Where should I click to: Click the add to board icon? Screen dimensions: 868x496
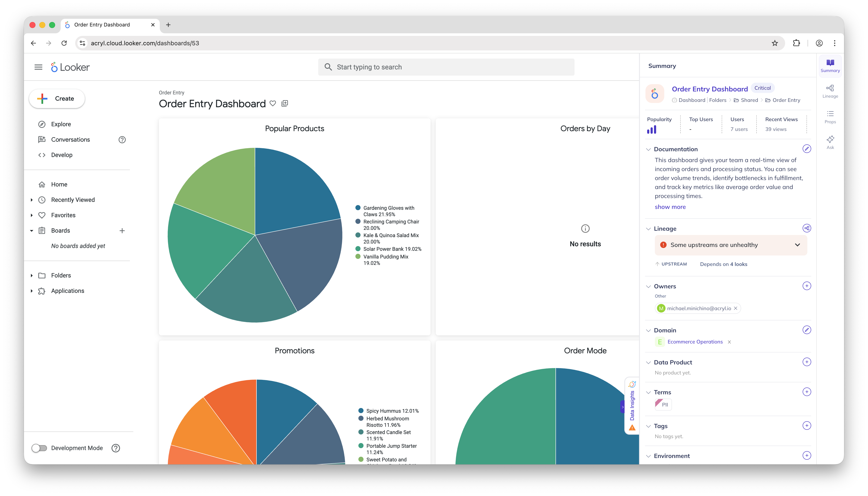pyautogui.click(x=285, y=103)
